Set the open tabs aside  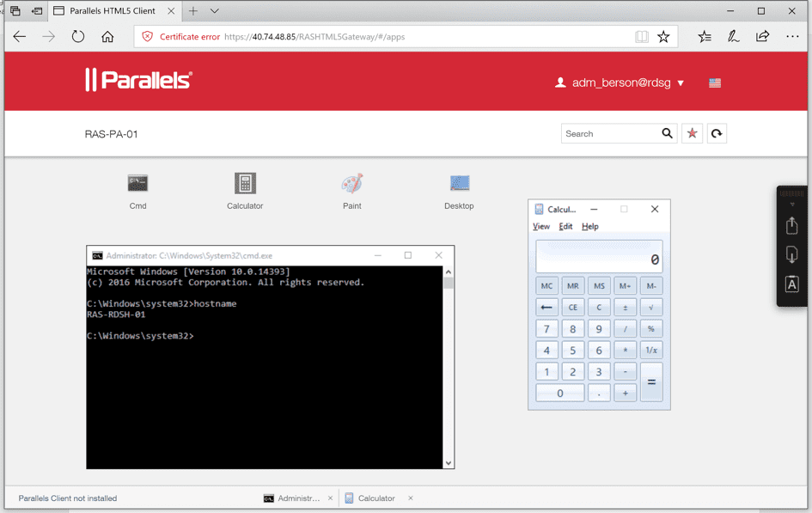coord(37,10)
